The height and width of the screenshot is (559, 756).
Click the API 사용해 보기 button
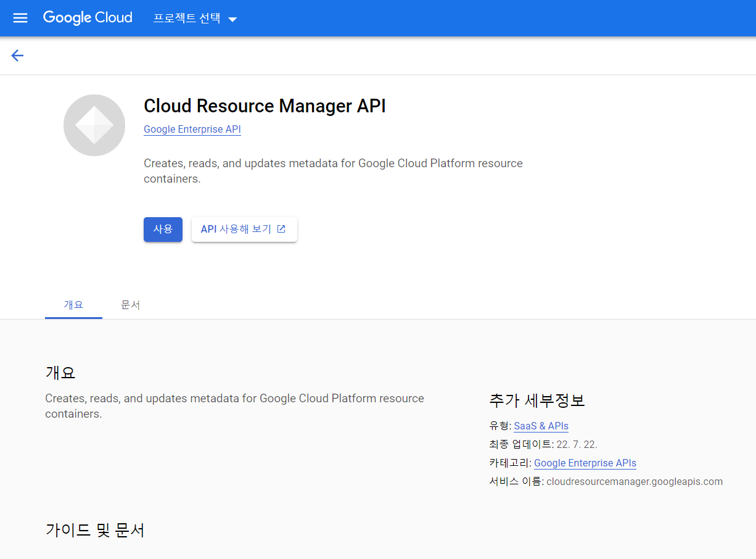(244, 230)
